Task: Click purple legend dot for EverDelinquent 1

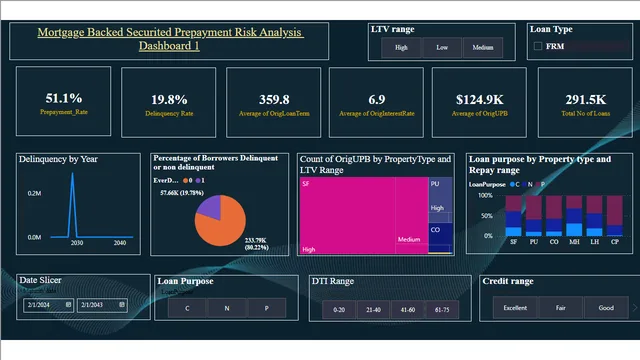Action: coord(198,180)
